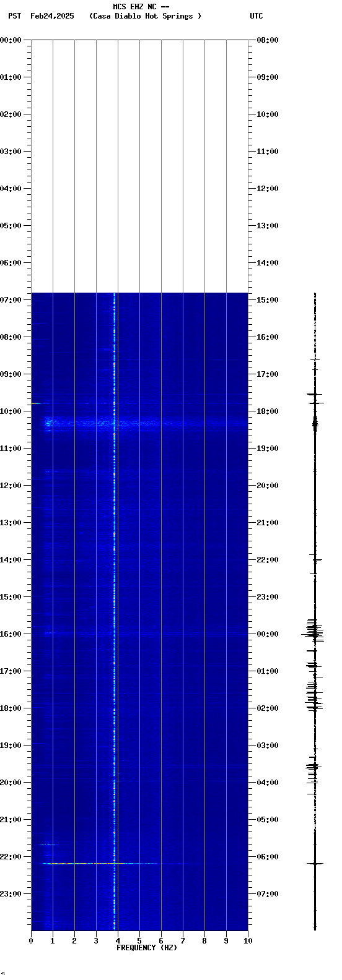
Task: Click the UTC axis label '20:00'
Action: pyautogui.click(x=268, y=486)
